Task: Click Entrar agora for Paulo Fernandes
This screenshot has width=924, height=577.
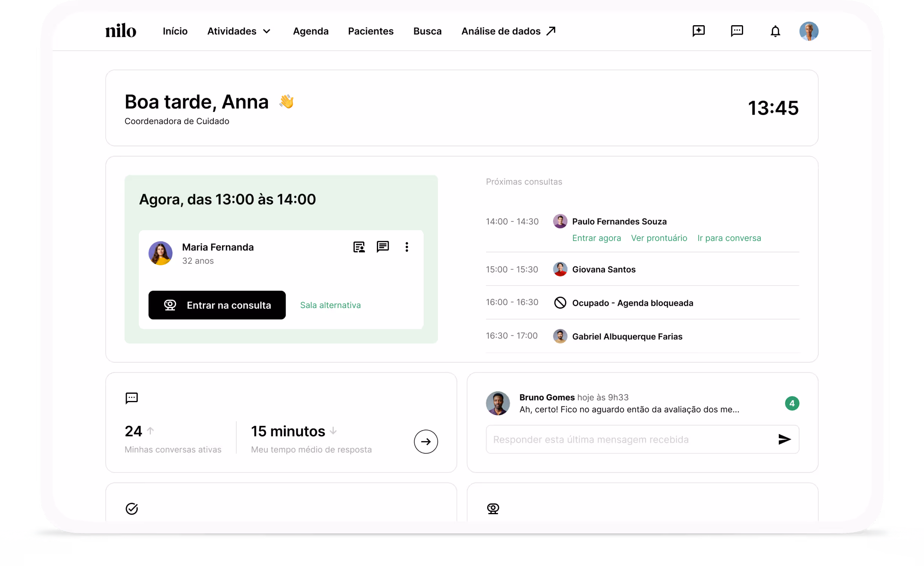Action: pyautogui.click(x=596, y=238)
